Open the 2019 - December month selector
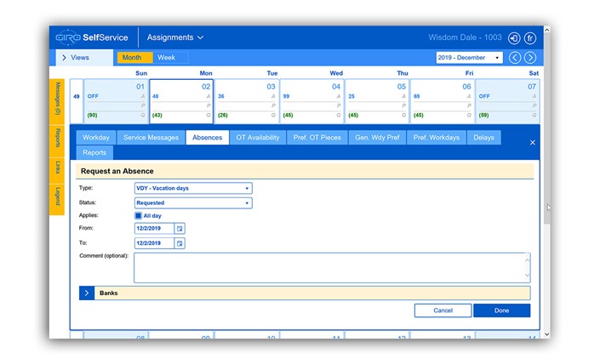The image size is (600, 364). pos(469,58)
